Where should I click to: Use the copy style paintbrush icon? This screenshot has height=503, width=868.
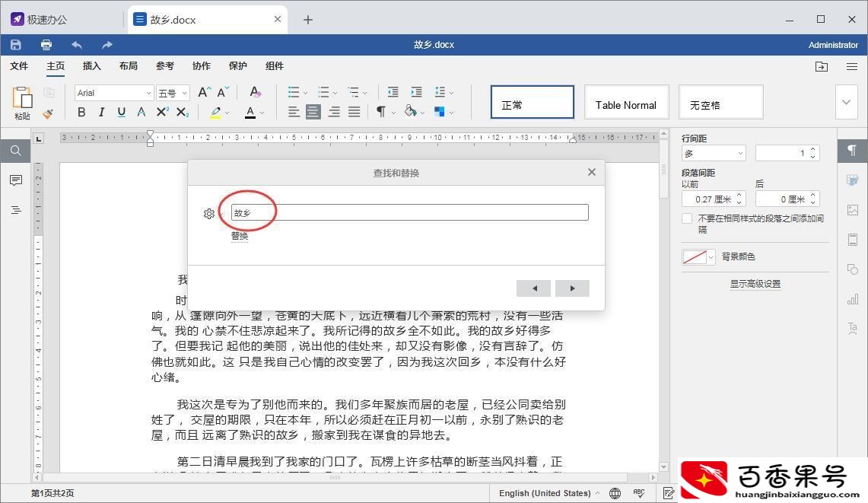coord(48,113)
